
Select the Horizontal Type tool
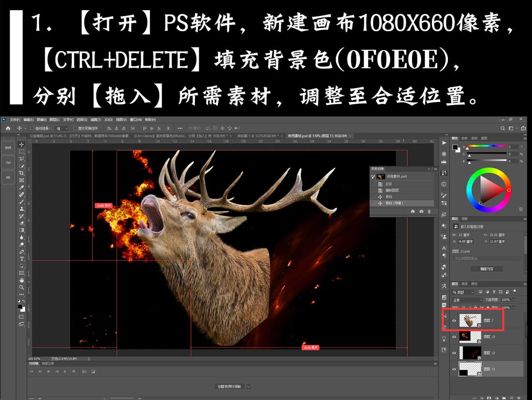pyautogui.click(x=21, y=258)
